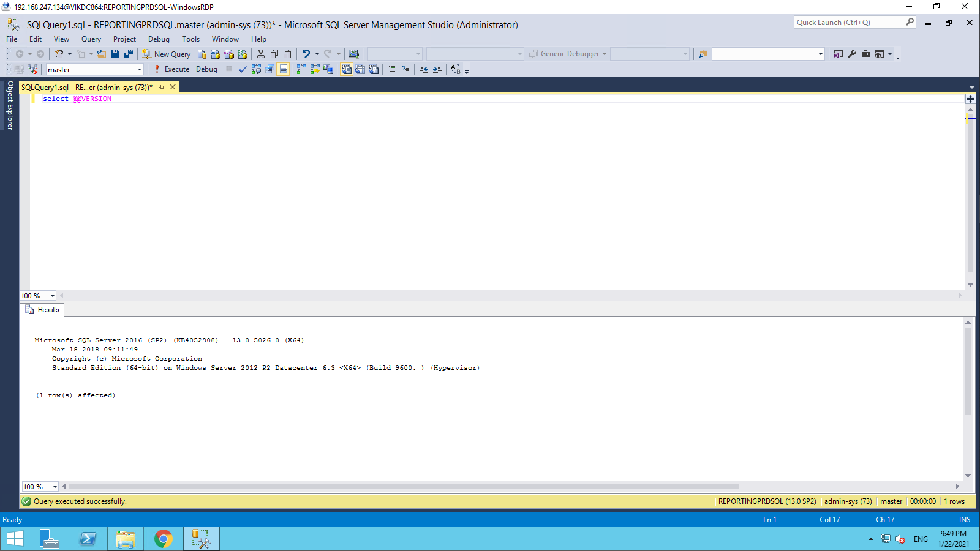980x551 pixels.
Task: Save the query with the single disk icon
Action: [115, 54]
